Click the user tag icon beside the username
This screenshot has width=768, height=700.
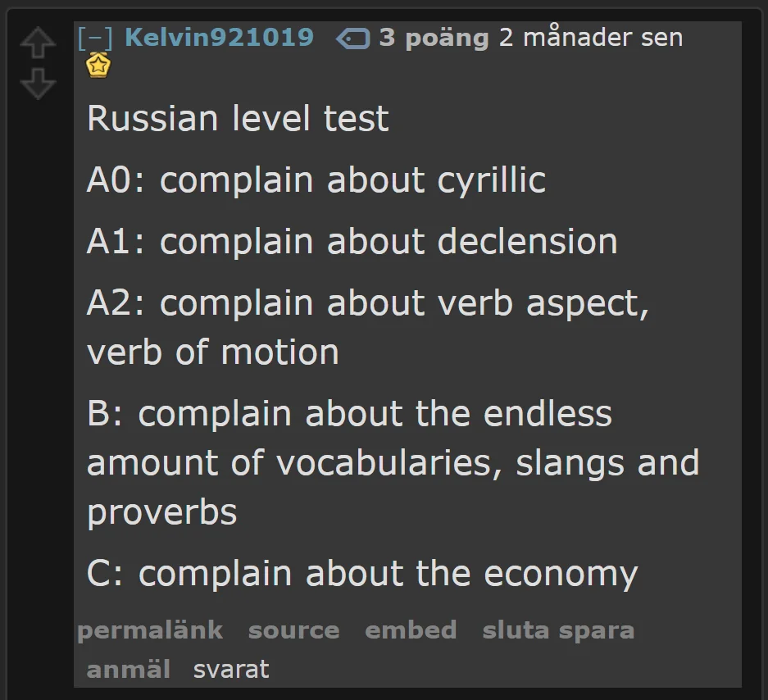(x=352, y=39)
